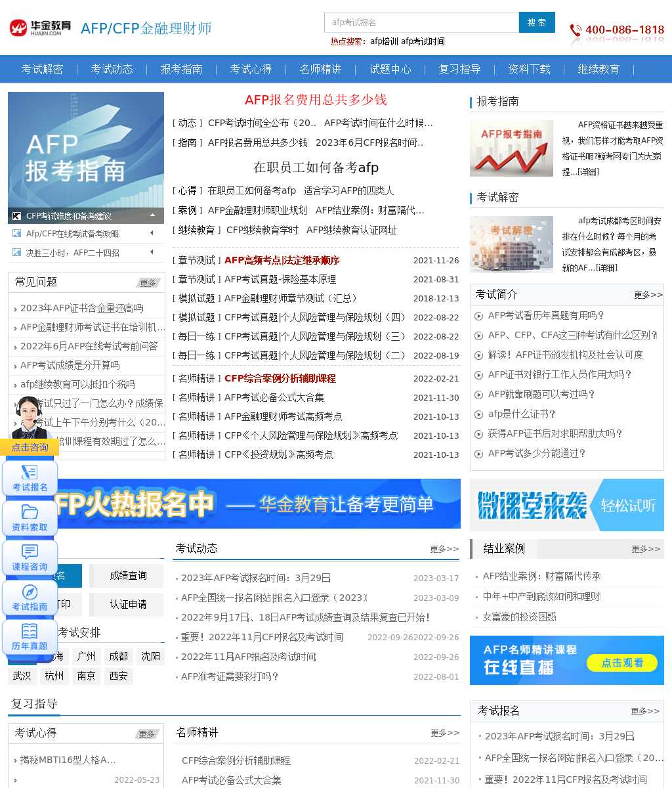Expand the Afp/CFP在线考试备考攻略 arrow

(152, 233)
